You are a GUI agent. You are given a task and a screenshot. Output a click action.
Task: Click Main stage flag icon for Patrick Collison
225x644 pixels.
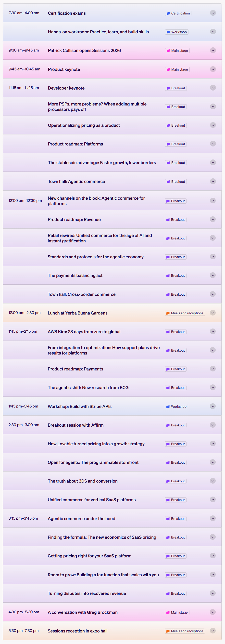(168, 51)
